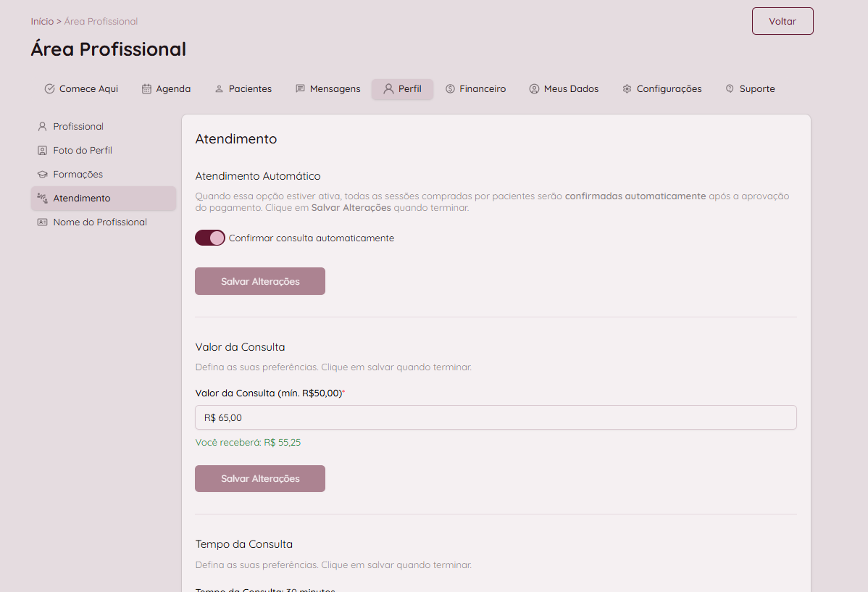Click the photo icon beside Foto do Perfil

point(42,151)
